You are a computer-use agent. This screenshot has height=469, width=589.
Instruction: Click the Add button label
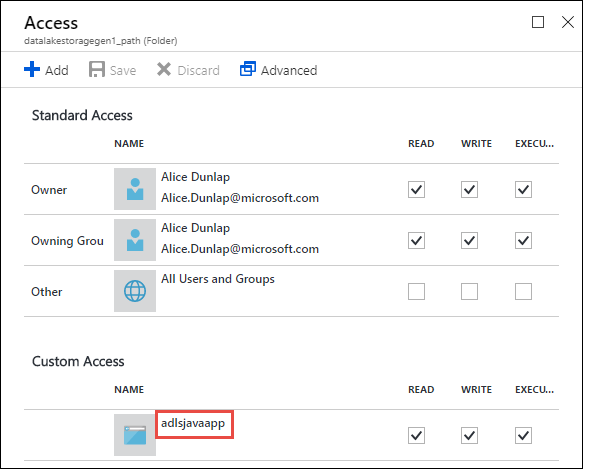click(x=57, y=71)
